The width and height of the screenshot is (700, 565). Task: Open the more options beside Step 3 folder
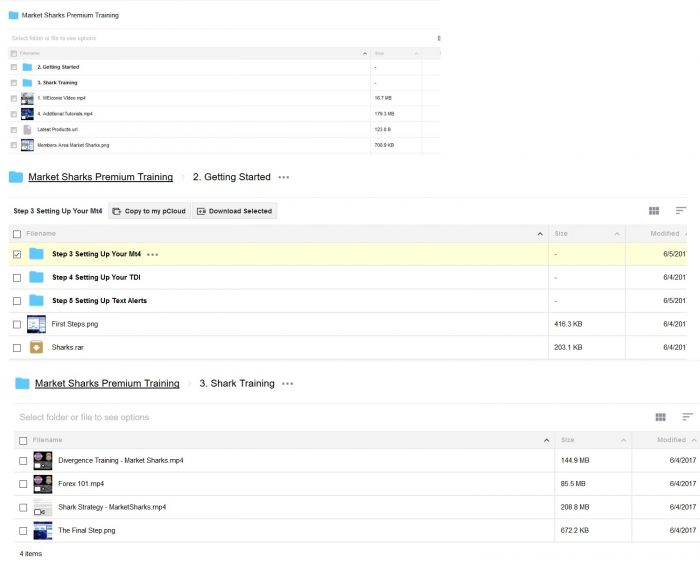click(152, 254)
